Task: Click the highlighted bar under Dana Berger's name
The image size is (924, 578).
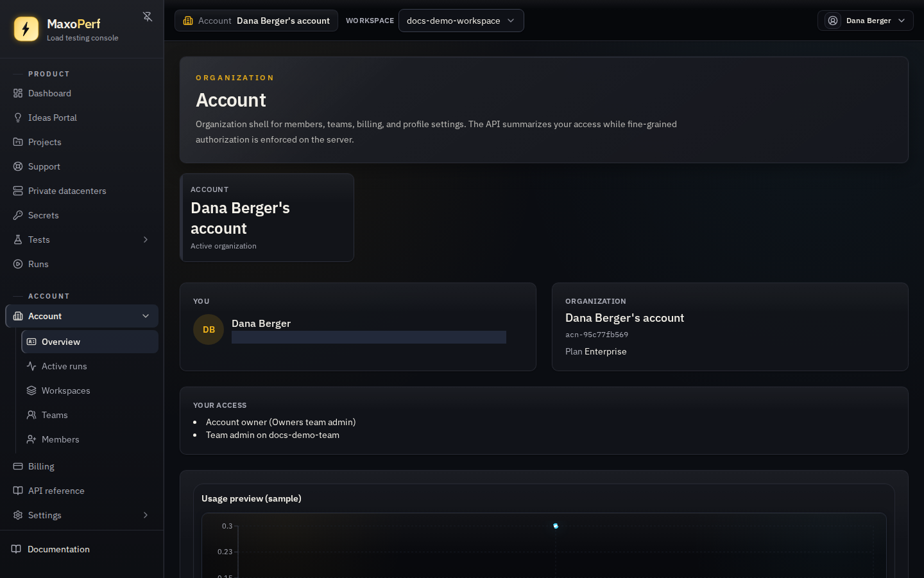Action: pyautogui.click(x=369, y=337)
